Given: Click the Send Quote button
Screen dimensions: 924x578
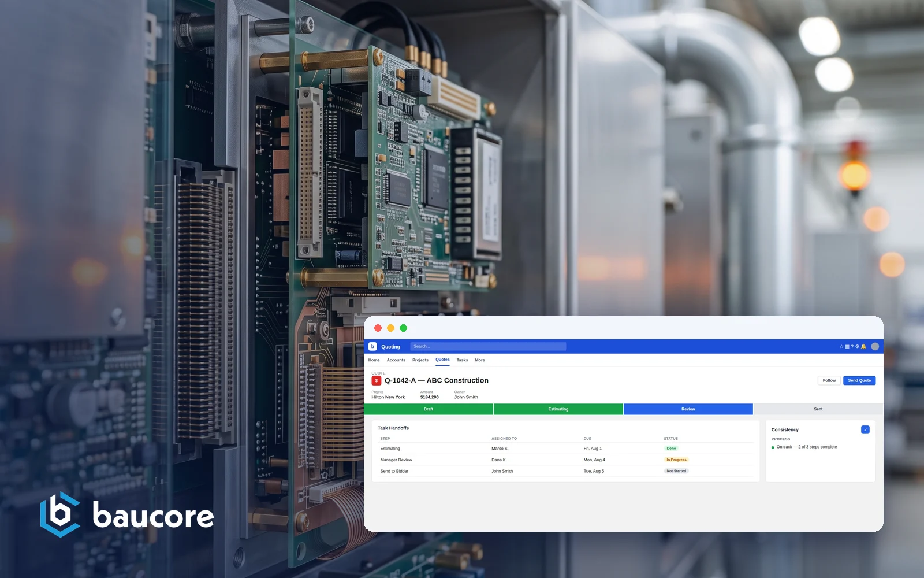Looking at the screenshot, I should [x=859, y=380].
